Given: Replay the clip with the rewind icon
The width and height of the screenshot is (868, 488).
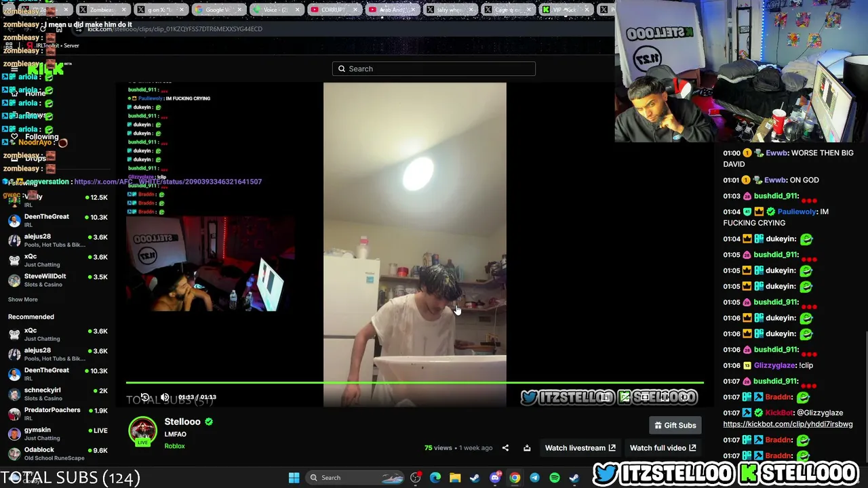Looking at the screenshot, I should coord(144,397).
